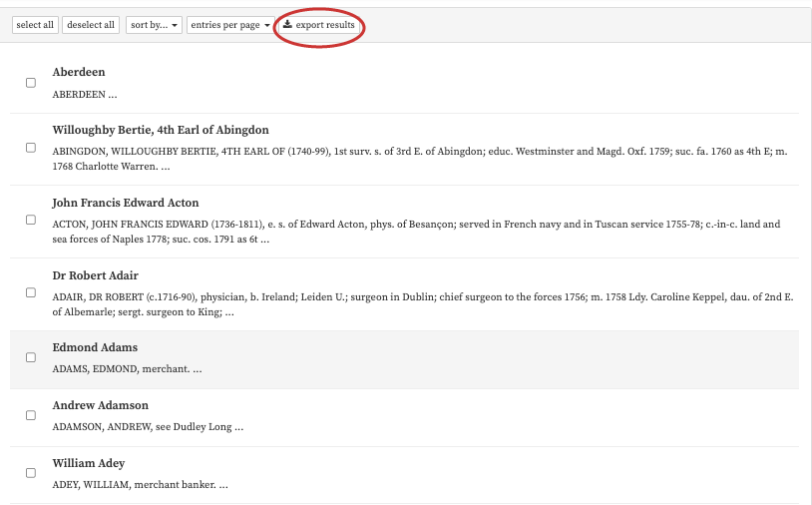Open the Edmond Adams entry title

(95, 347)
